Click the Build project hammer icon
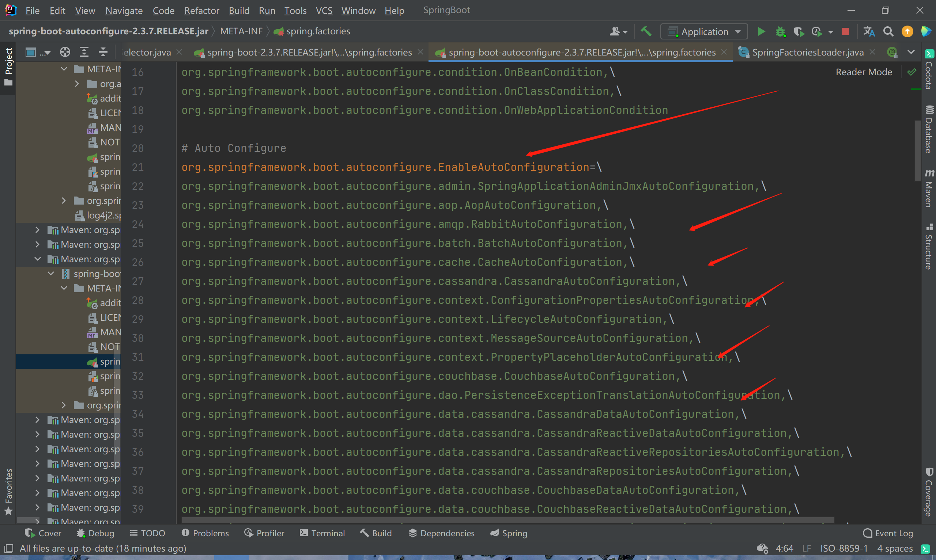936x560 pixels. tap(646, 32)
